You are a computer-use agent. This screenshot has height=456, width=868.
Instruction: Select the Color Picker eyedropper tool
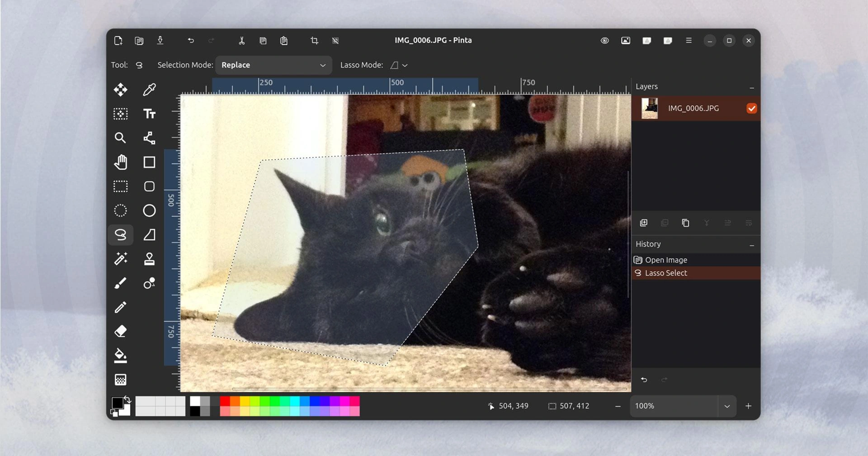point(149,90)
